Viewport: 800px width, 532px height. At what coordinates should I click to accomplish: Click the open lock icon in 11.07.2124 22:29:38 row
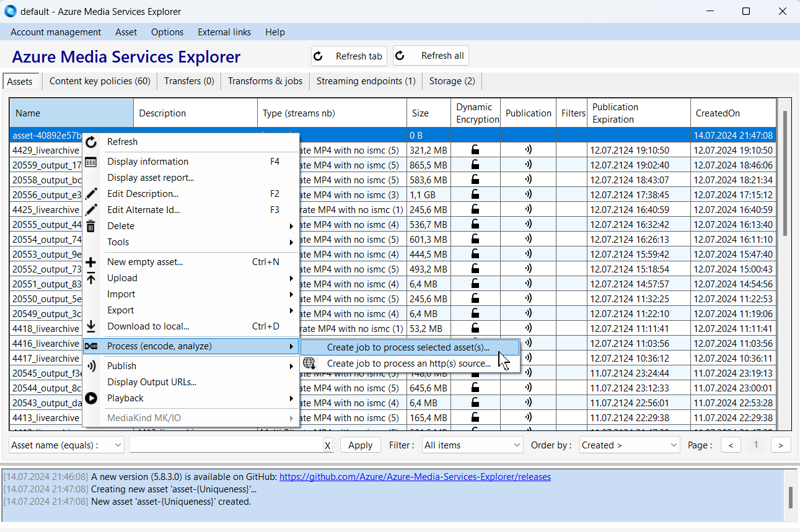[475, 417]
